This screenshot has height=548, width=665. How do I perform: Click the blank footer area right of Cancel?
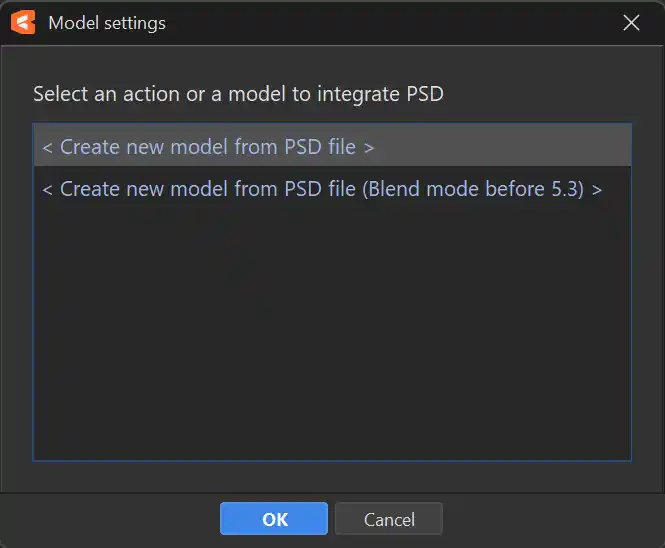pos(550,519)
